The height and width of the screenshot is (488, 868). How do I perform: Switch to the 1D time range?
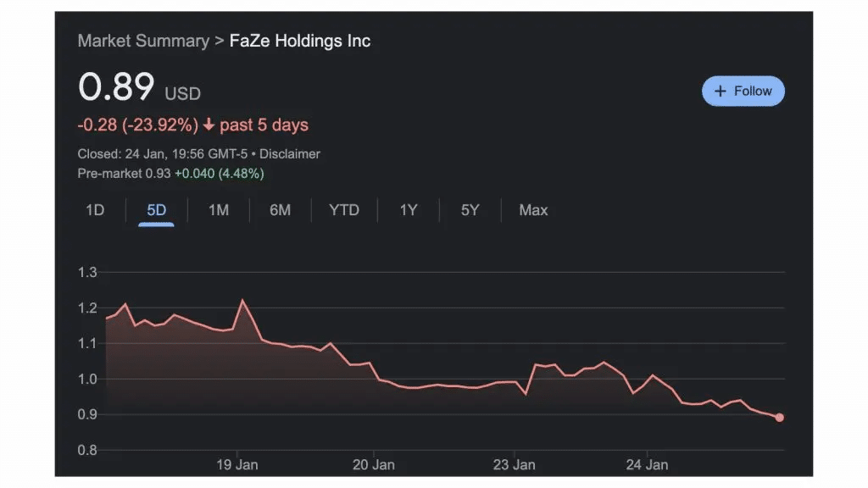(95, 210)
